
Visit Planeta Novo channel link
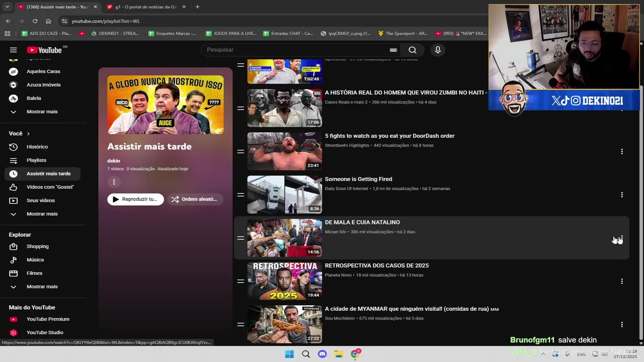coord(338,275)
